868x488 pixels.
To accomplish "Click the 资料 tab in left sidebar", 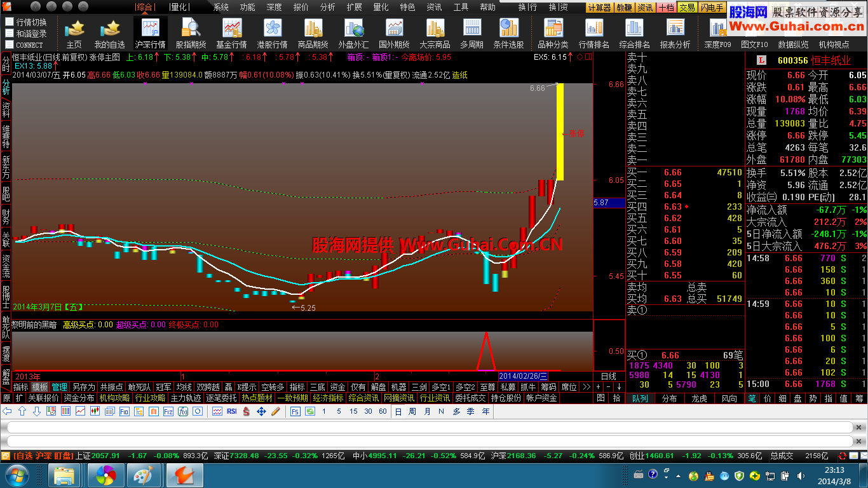I will [x=6, y=109].
